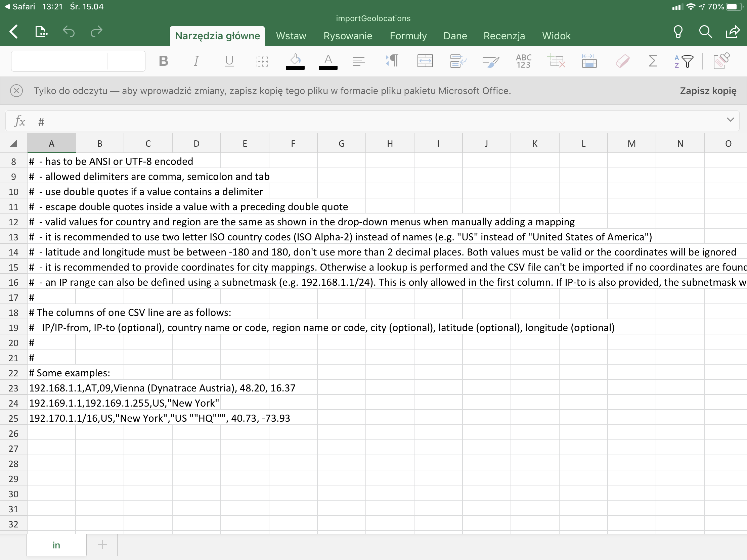This screenshot has width=747, height=560.
Task: Switch to the Narzędzia główne tab
Action: click(x=217, y=36)
